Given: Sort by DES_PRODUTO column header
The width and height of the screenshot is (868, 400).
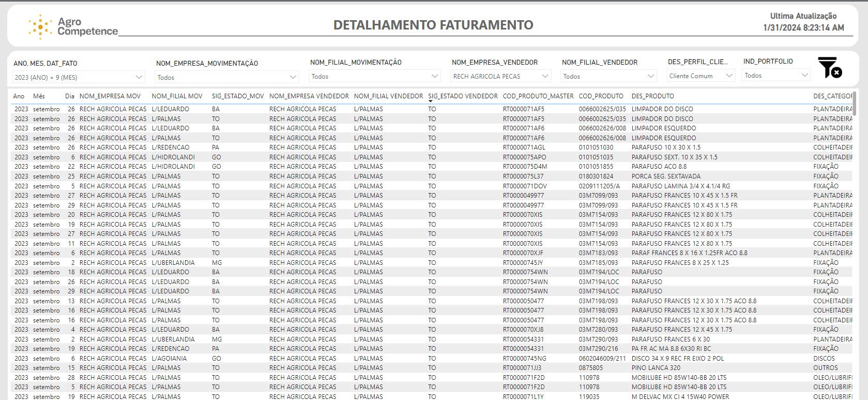Looking at the screenshot, I should 652,96.
